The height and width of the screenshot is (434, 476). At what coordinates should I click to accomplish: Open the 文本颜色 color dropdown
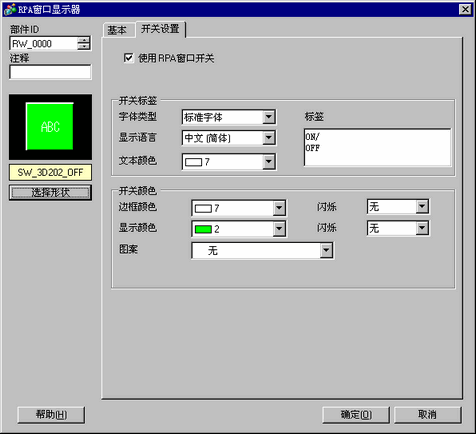(229, 162)
